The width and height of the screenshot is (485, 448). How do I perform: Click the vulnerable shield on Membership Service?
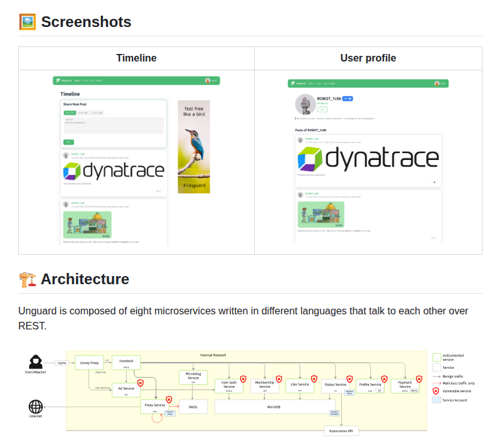pos(279,379)
